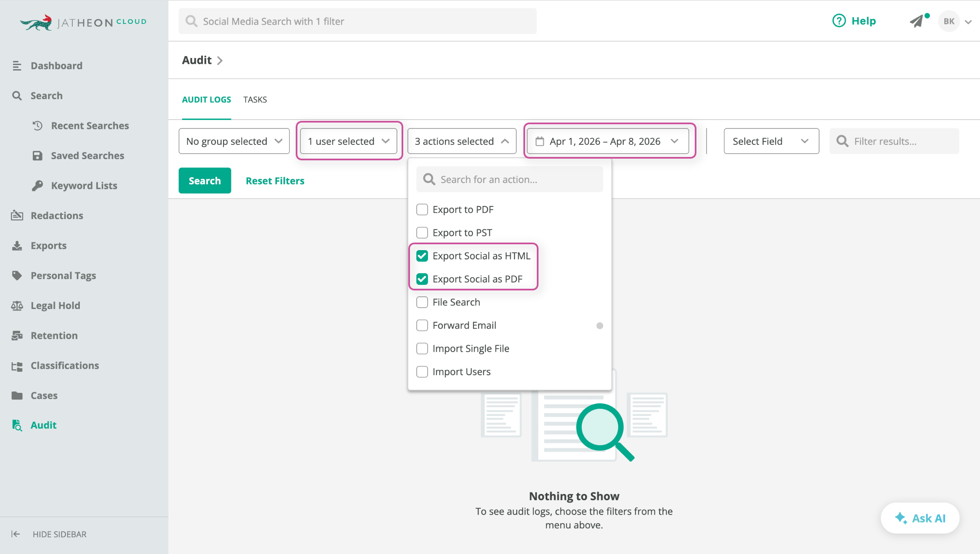
Task: Click the Reset Filters link
Action: (275, 181)
